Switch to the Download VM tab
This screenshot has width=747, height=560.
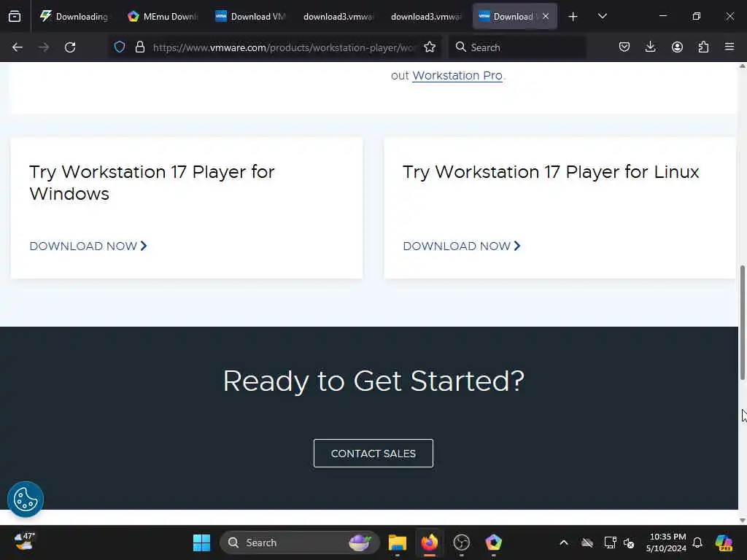(251, 16)
